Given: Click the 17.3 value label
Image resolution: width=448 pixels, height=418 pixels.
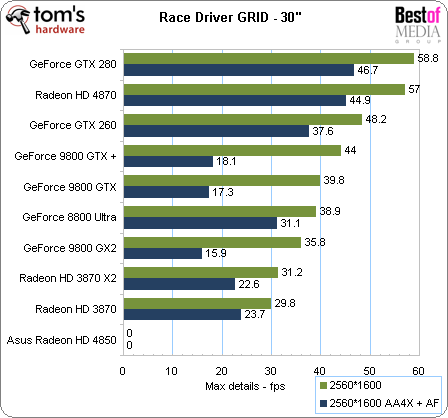Looking at the screenshot, I should [x=223, y=192].
